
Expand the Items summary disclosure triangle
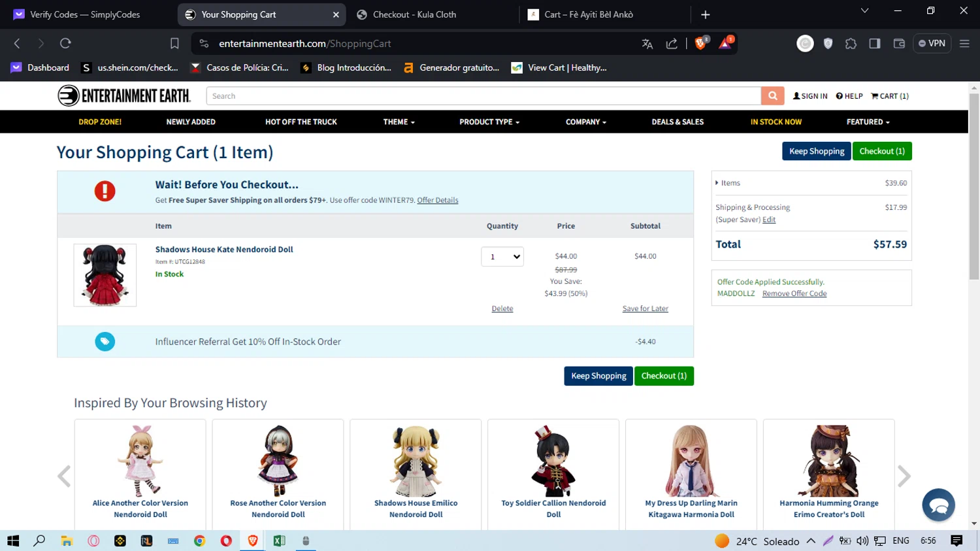[717, 183]
